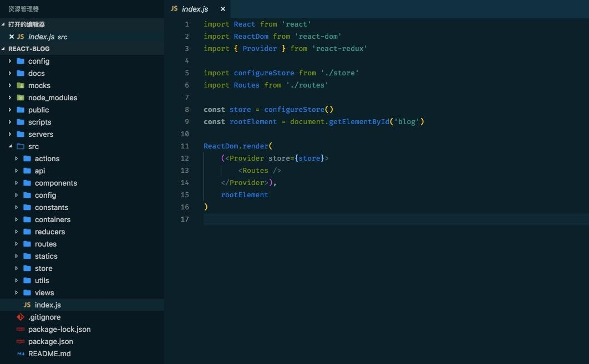Click the mocks folder icon
Screen dimensions: 589x364
(x=21, y=85)
